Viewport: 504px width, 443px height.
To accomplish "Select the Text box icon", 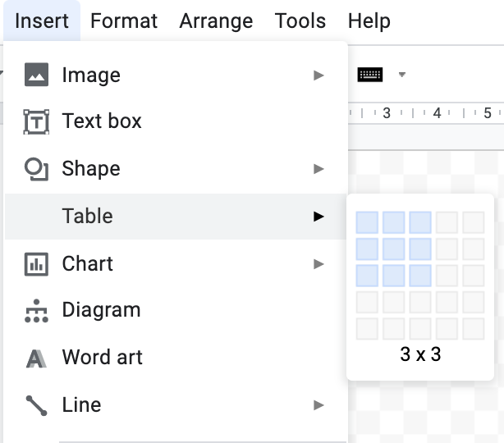I will tap(36, 122).
